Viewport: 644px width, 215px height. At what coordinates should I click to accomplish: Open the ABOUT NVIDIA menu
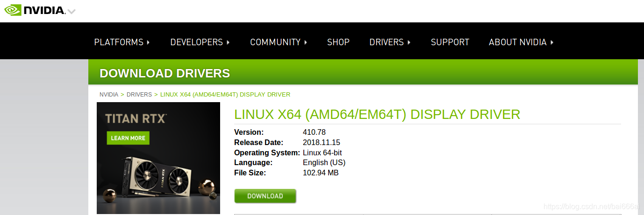point(518,42)
